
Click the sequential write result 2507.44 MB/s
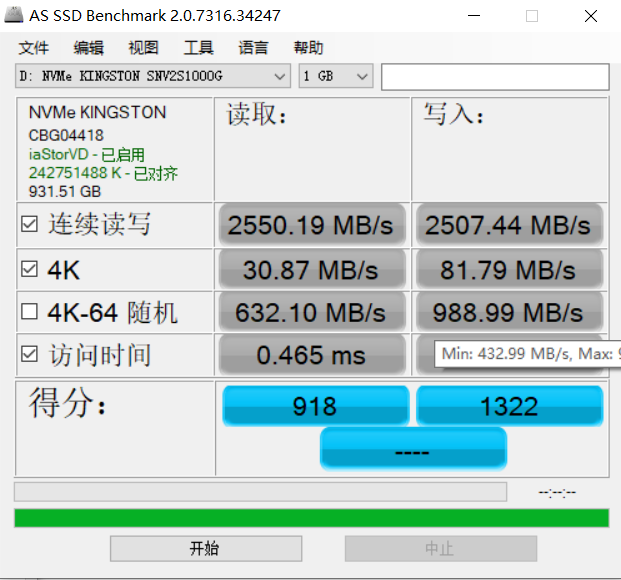pos(509,225)
